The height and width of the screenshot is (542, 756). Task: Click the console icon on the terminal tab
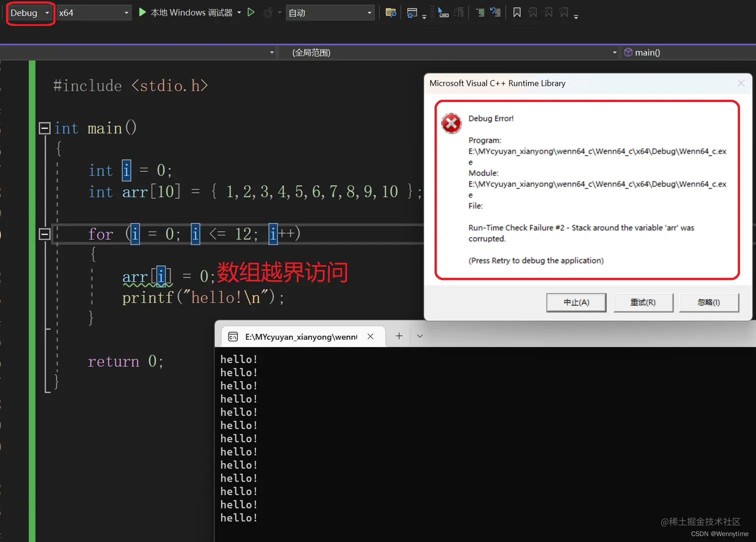pos(233,337)
